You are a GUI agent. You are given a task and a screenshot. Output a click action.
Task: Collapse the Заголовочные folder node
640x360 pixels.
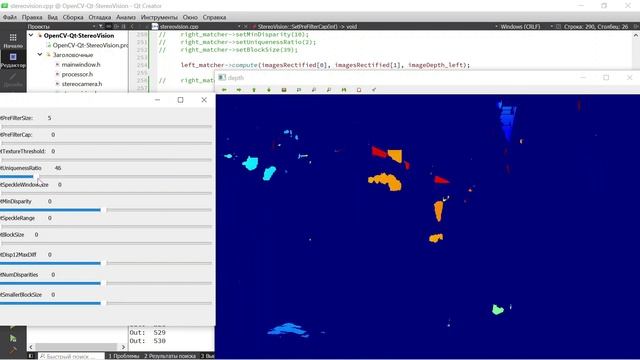40,54
